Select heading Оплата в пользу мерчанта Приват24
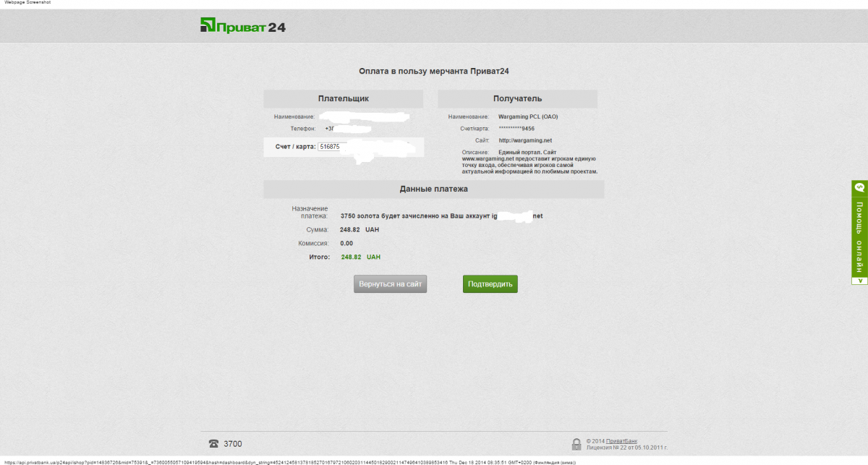 434,72
